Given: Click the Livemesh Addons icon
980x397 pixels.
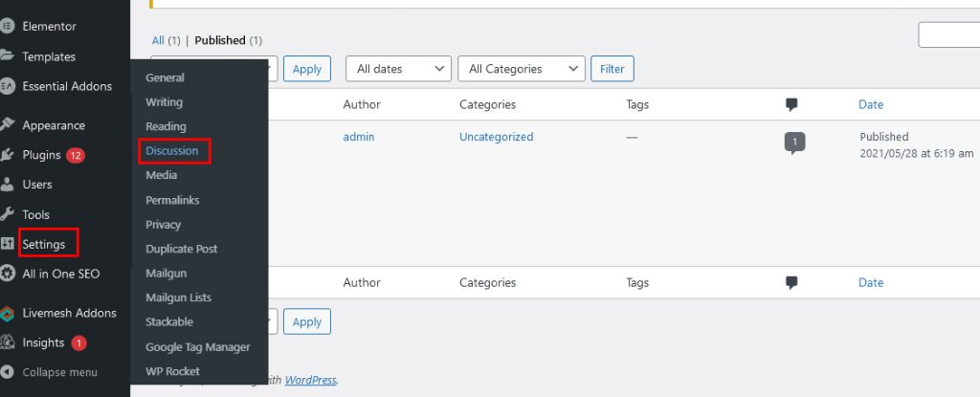Looking at the screenshot, I should click(7, 313).
